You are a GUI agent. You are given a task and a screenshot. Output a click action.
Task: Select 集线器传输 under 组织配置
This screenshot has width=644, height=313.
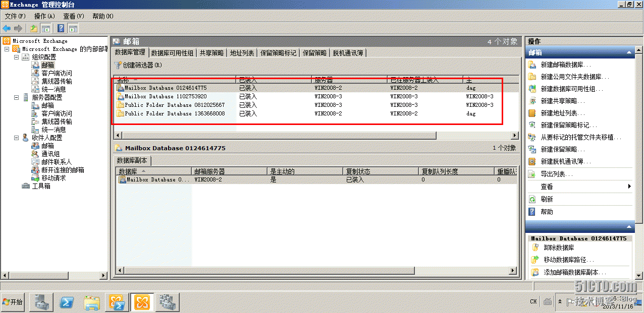click(57, 81)
